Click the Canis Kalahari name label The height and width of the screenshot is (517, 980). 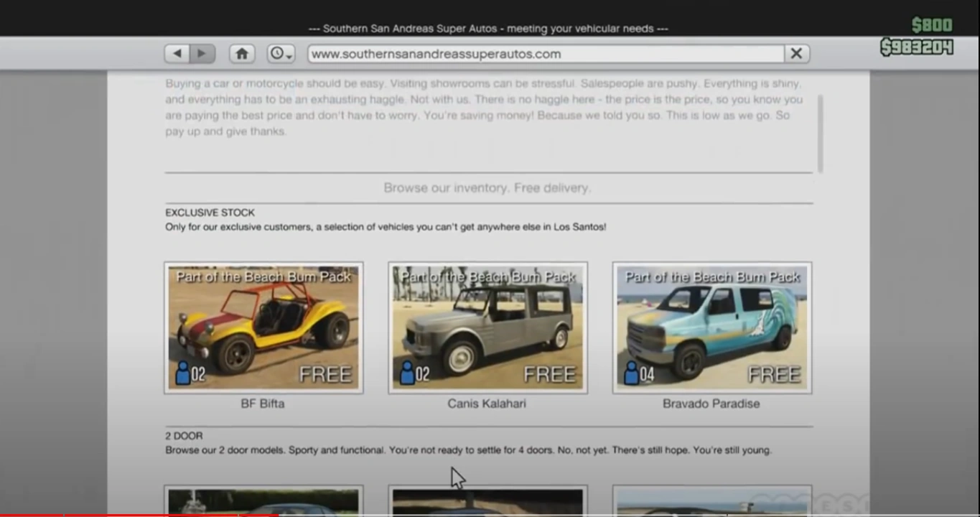[487, 404]
